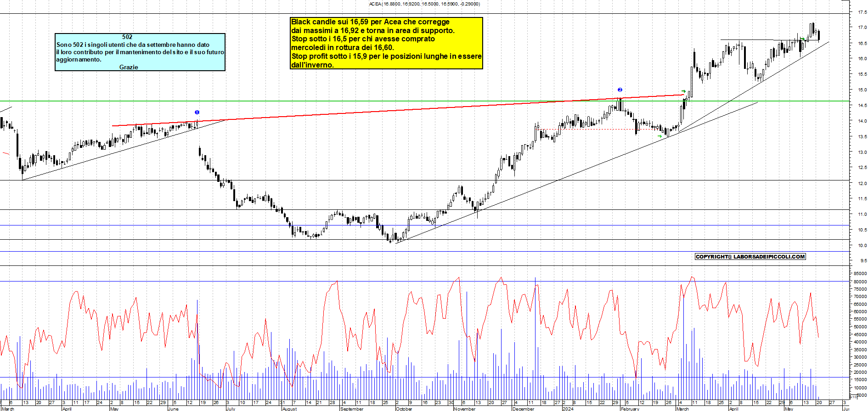Select the "502" heading in cyan box

click(x=127, y=37)
